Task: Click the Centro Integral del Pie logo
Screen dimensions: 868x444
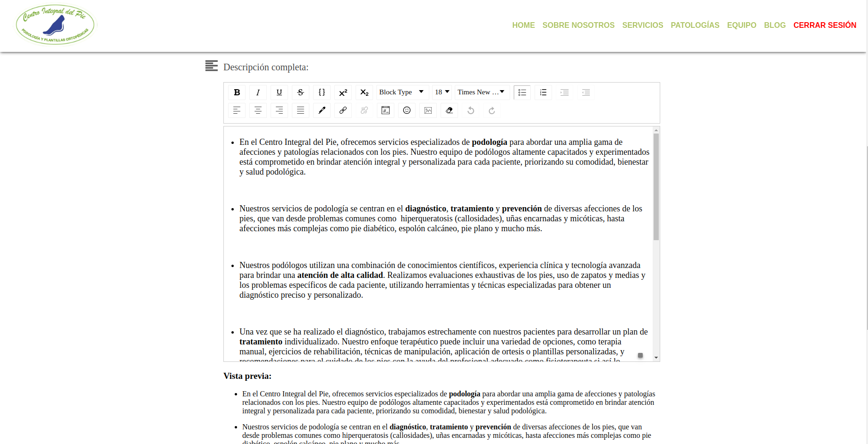Action: [55, 25]
